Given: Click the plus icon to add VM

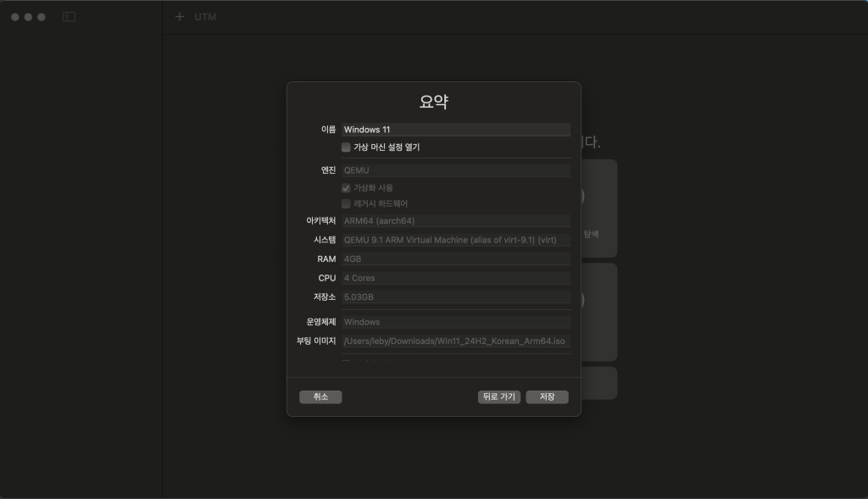Looking at the screenshot, I should [x=180, y=17].
